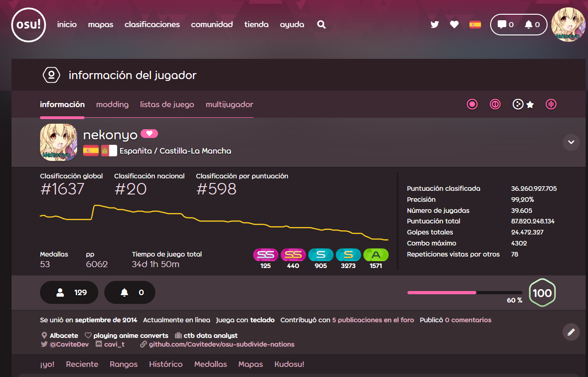Screen dimensions: 588x377
Task: Click the green A rank badge
Action: pyautogui.click(x=376, y=255)
